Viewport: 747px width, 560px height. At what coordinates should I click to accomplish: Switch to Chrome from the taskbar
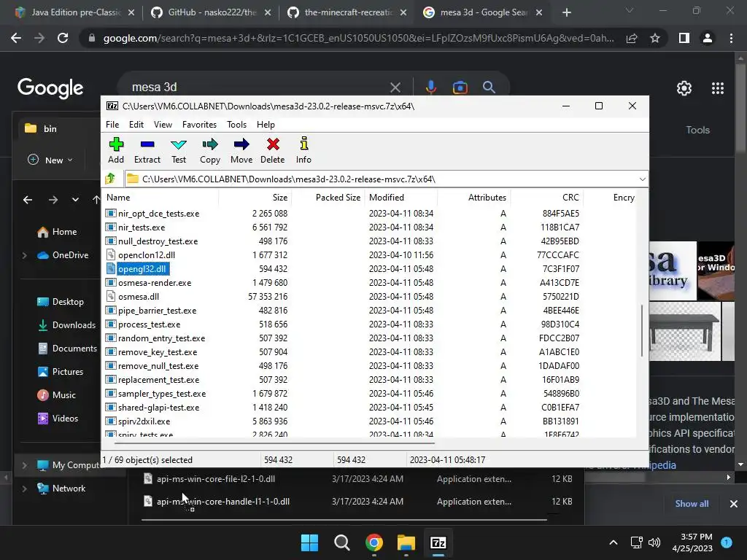tap(374, 542)
